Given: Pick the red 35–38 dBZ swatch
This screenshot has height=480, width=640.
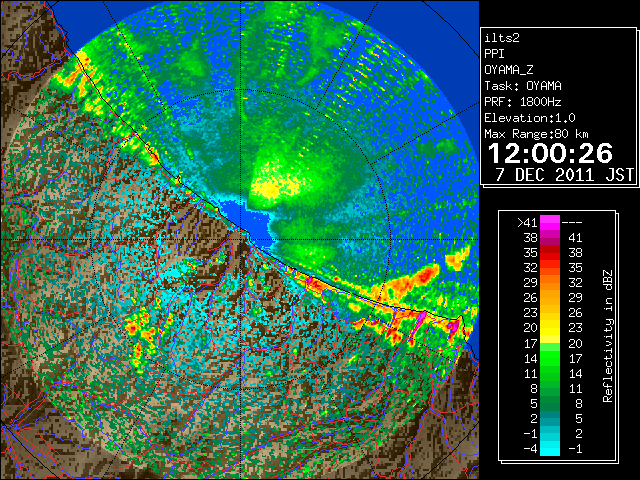Looking at the screenshot, I should 550,253.
